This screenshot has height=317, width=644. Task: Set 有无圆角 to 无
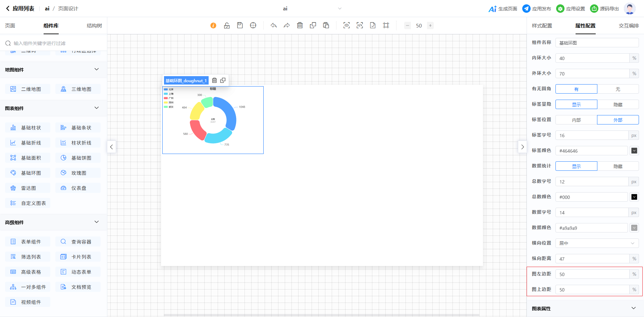coord(618,89)
